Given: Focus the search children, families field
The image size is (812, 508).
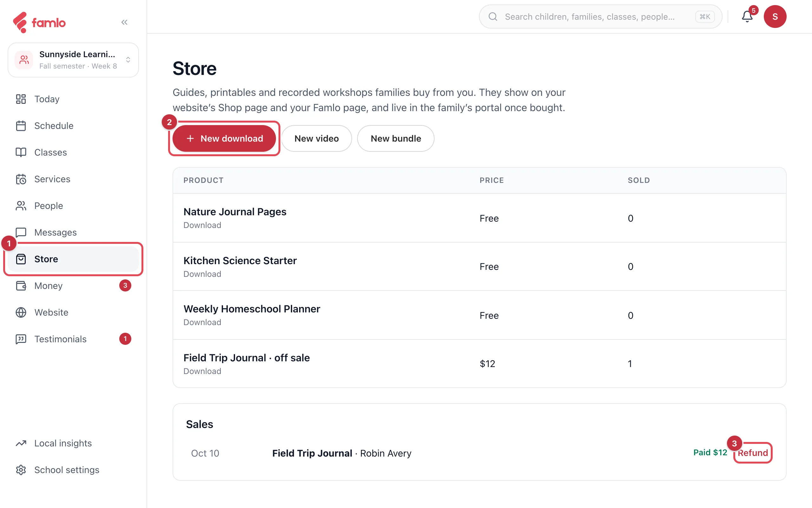Looking at the screenshot, I should pos(600,17).
